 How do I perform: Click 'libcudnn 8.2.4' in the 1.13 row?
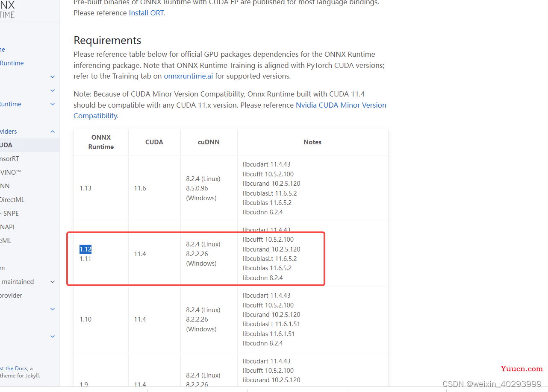pos(263,212)
